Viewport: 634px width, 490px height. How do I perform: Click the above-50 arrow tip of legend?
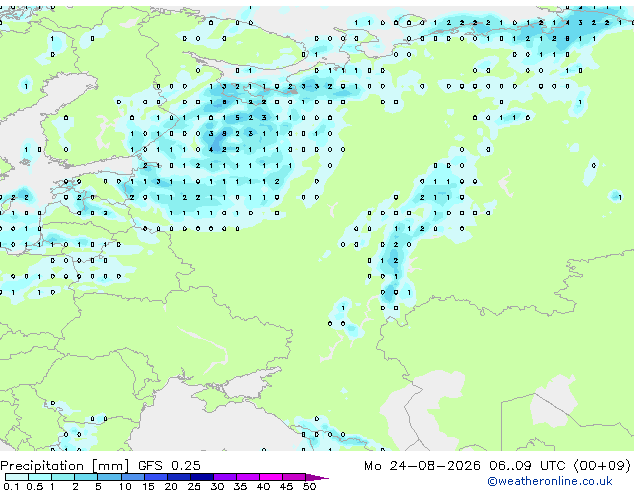[x=317, y=477]
